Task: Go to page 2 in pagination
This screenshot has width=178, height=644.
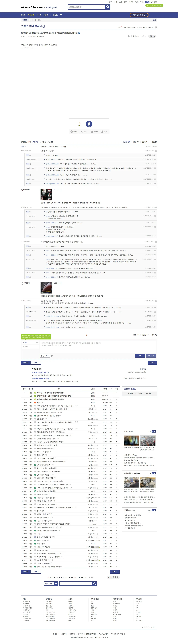Action: click(50, 577)
